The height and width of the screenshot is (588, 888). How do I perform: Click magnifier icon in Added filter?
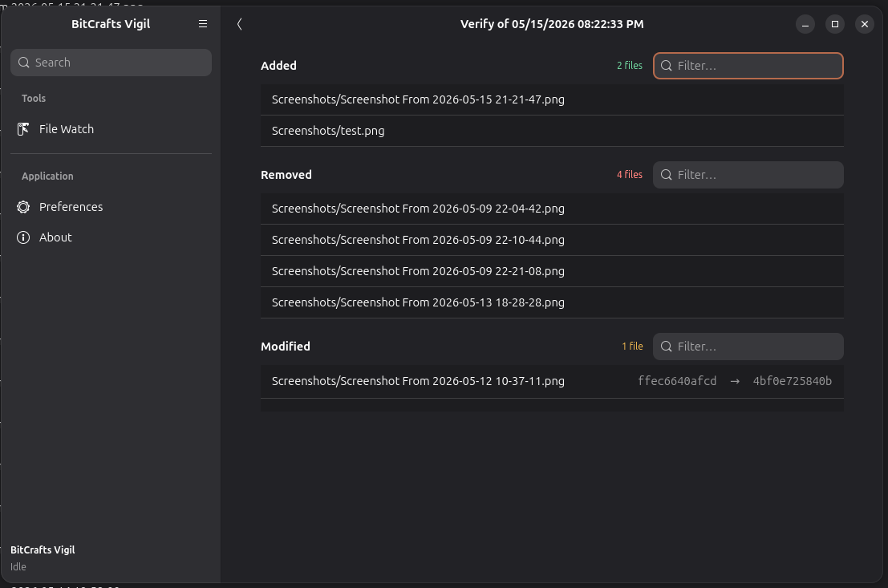667,66
